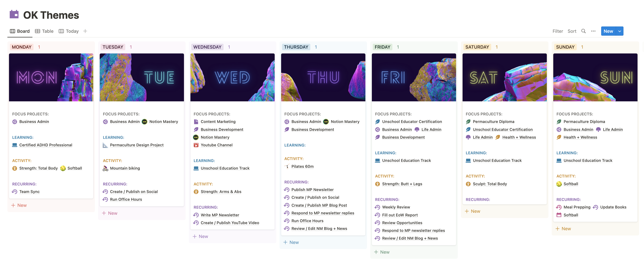Click the purple OK Themes emoji icon

[14, 14]
